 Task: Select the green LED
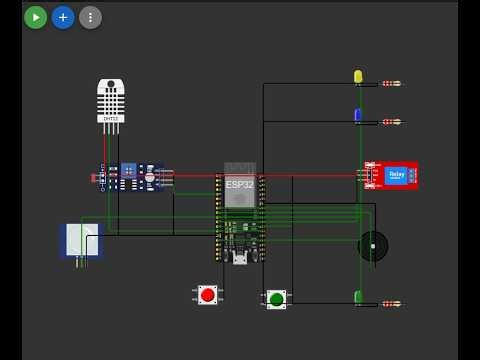coord(358,297)
